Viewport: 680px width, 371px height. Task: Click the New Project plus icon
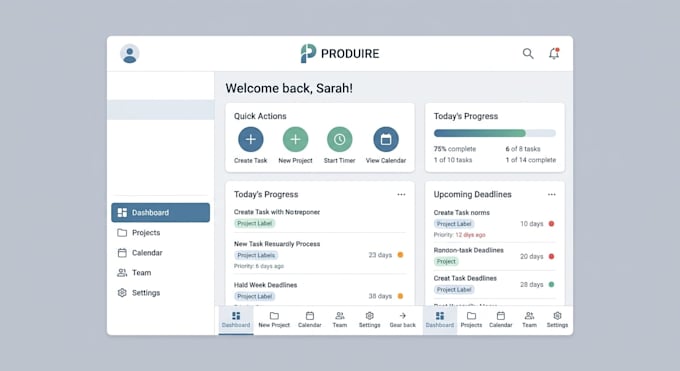pyautogui.click(x=295, y=139)
